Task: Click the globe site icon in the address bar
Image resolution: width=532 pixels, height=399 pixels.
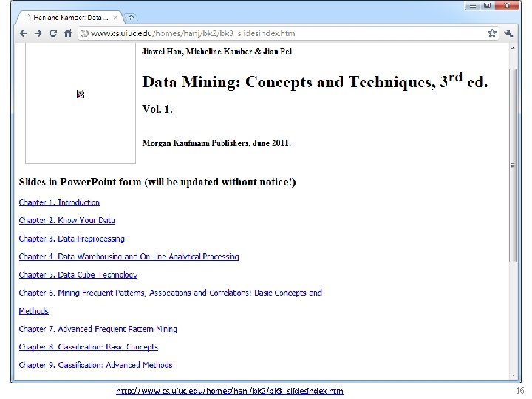Action: click(84, 33)
